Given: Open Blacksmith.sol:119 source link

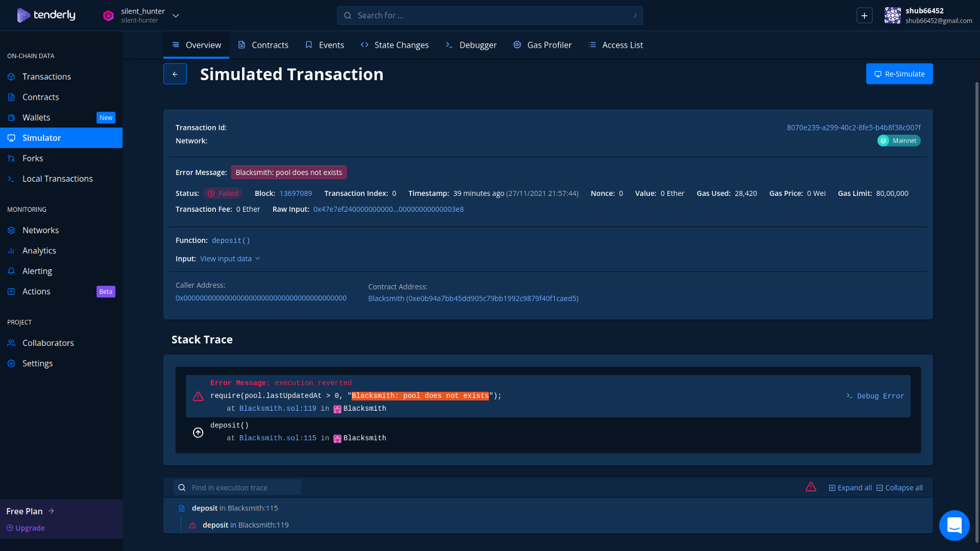Looking at the screenshot, I should 277,408.
